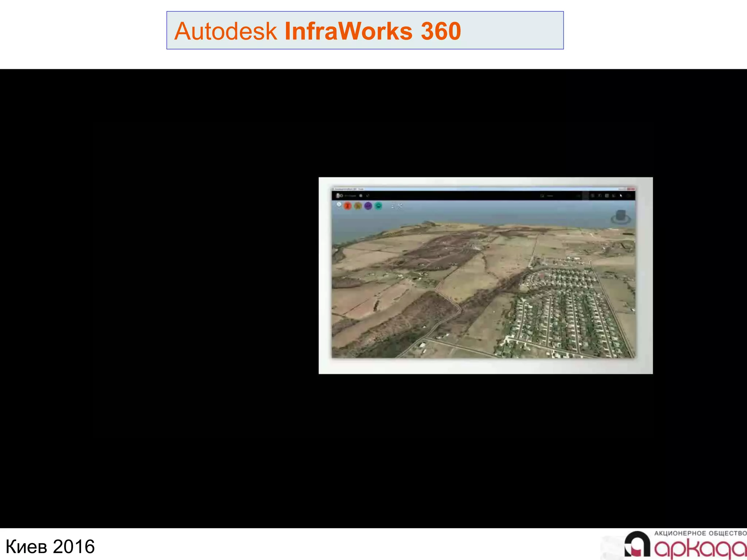Click the teal circular InfraWorks tool icon

point(379,206)
